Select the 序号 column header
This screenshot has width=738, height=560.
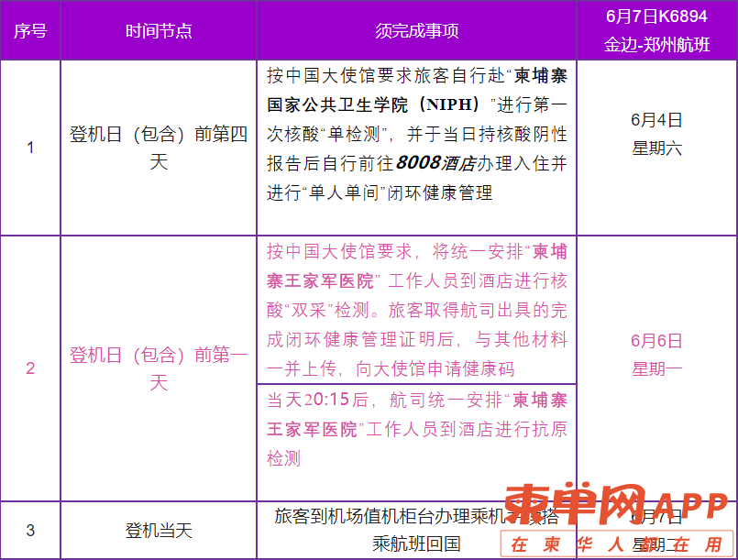[30, 31]
